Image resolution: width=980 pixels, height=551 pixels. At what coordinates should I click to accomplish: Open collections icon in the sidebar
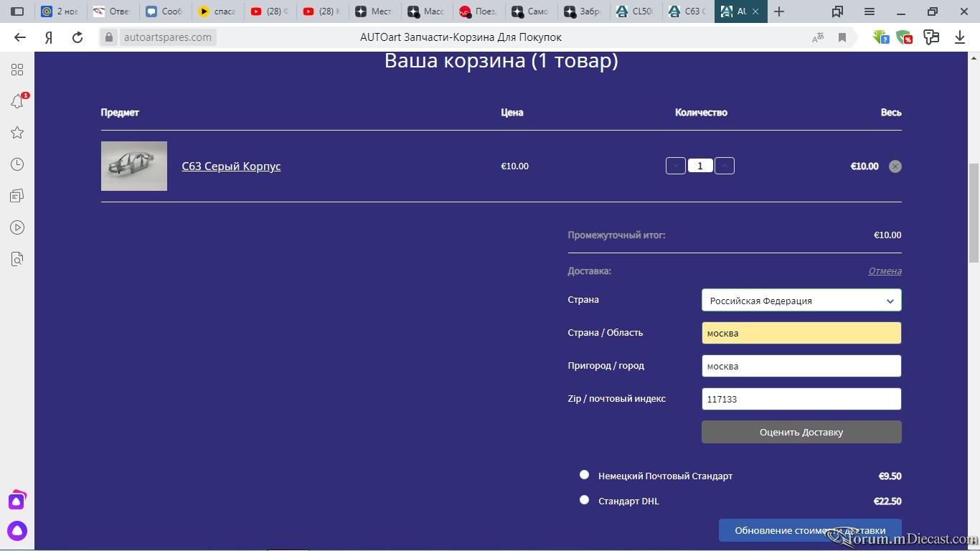pos(17,196)
